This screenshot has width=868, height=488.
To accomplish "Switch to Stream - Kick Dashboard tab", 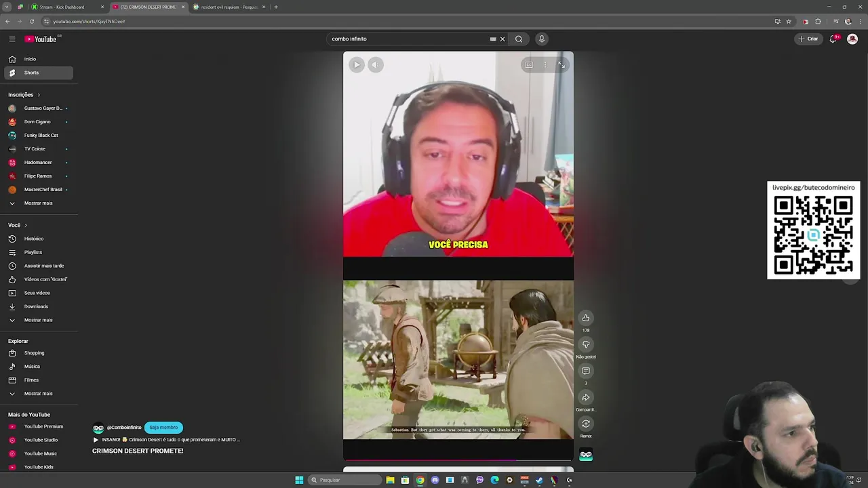I will click(x=66, y=7).
